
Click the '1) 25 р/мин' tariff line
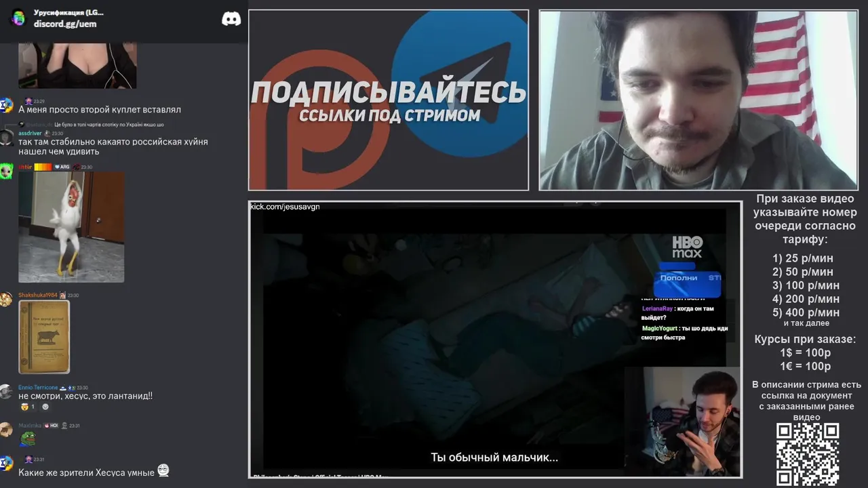click(803, 258)
